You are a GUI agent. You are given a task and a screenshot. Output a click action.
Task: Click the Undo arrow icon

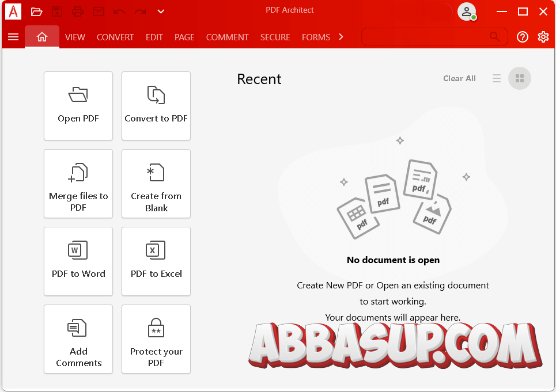pos(119,12)
